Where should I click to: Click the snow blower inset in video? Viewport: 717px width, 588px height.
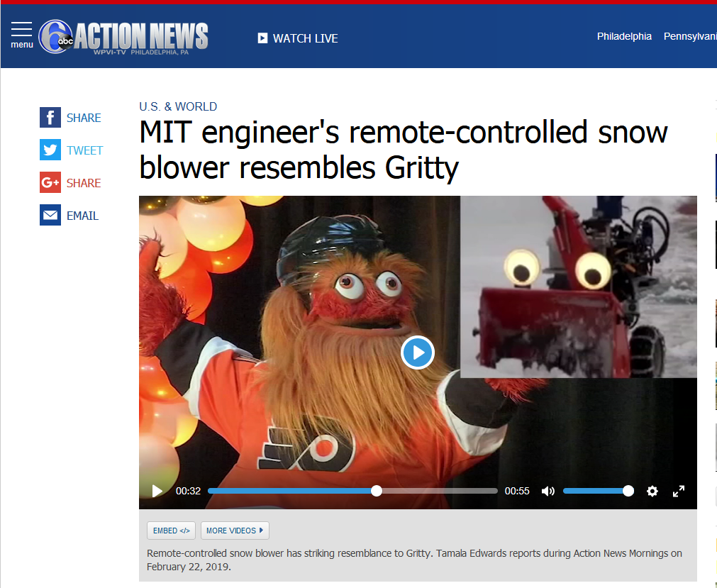tap(579, 287)
